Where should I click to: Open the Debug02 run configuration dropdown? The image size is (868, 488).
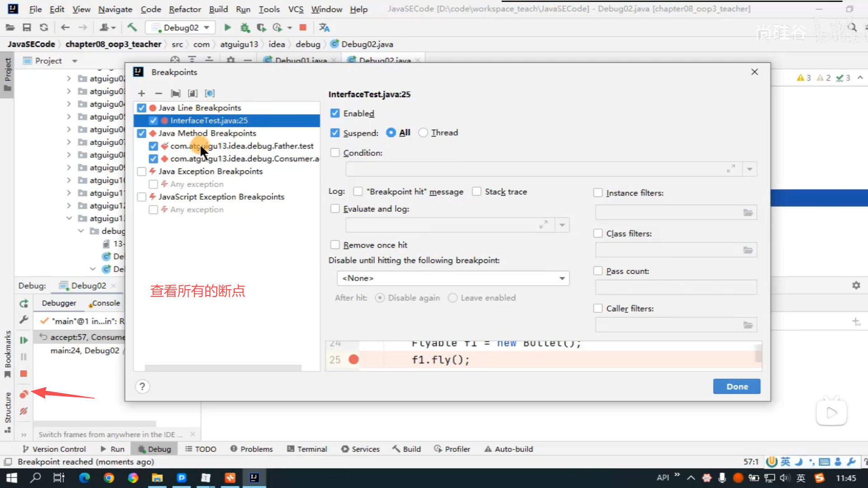tap(181, 28)
